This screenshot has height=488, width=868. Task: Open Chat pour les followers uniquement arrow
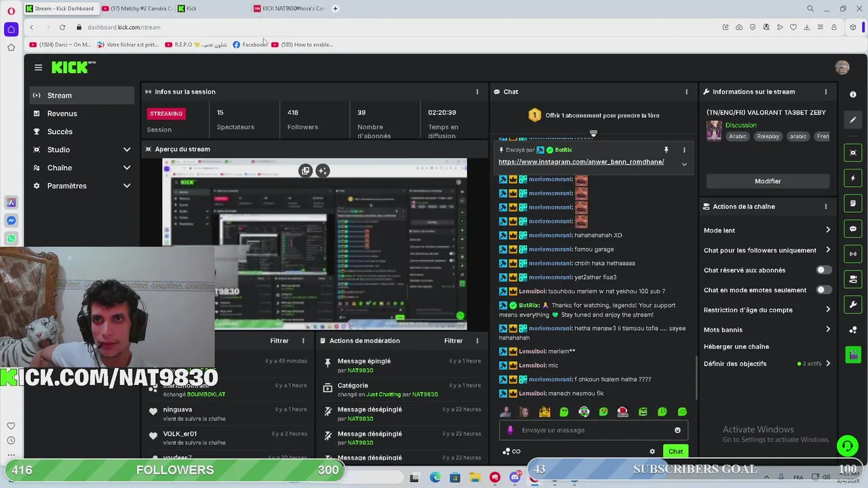pyautogui.click(x=827, y=250)
